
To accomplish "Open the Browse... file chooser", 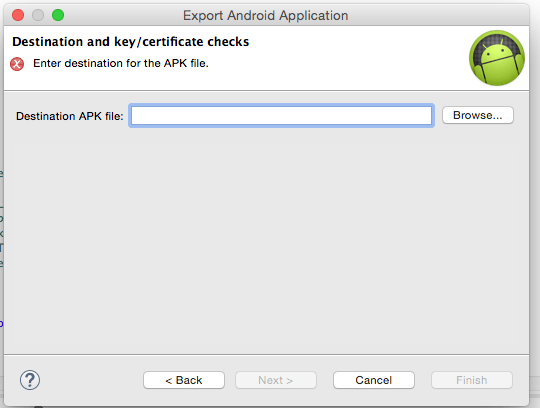I will (x=478, y=115).
